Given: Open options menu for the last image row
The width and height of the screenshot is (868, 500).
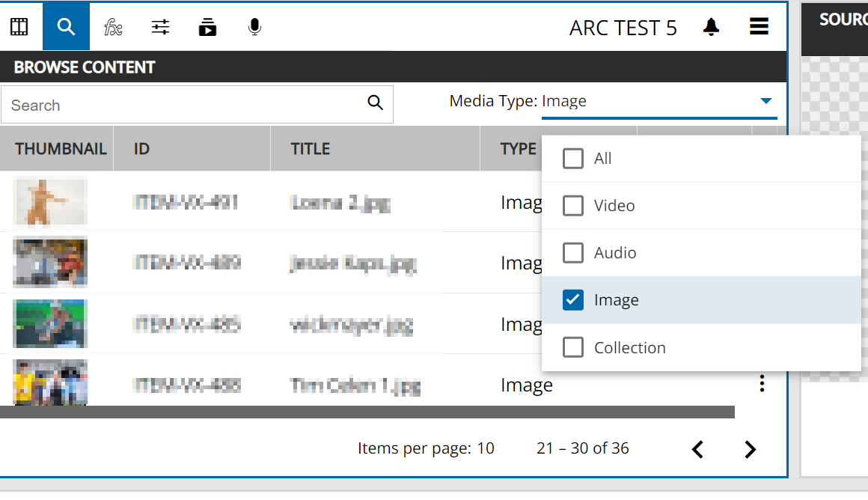Looking at the screenshot, I should click(x=762, y=385).
